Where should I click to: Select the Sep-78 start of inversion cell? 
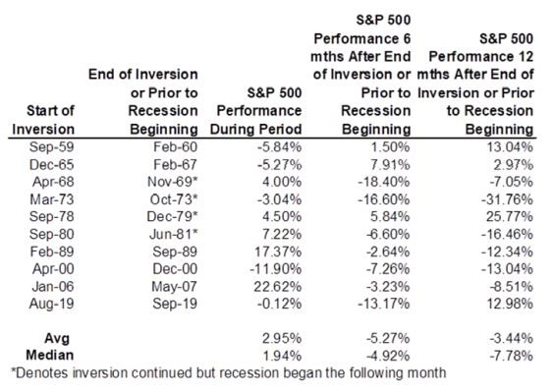click(52, 216)
